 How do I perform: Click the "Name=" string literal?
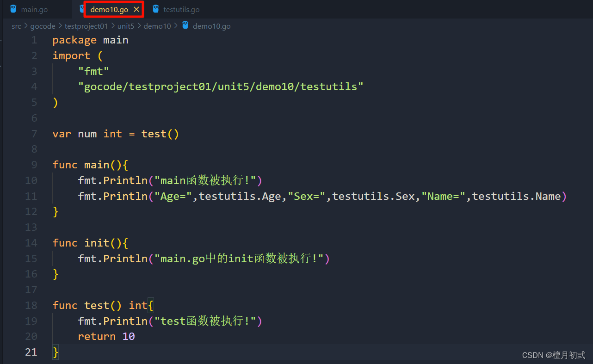(443, 196)
